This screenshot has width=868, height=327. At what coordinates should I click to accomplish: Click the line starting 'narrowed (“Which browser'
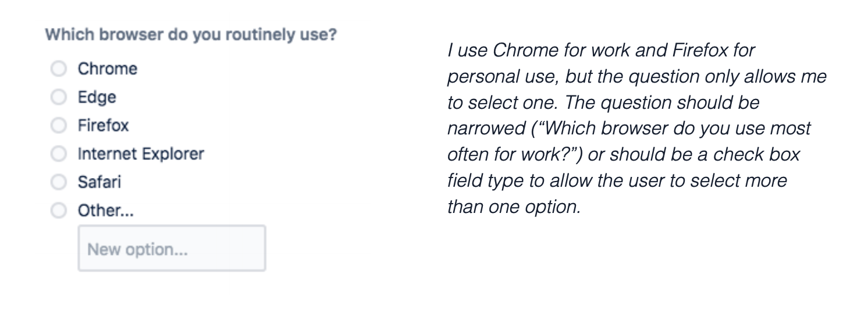point(628,129)
